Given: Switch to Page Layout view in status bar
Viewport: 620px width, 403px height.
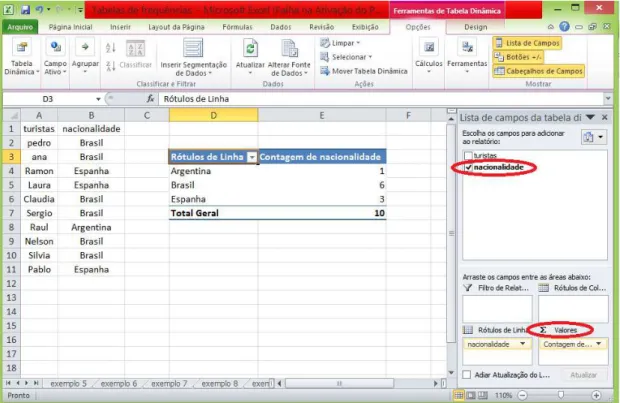Looking at the screenshot, I should [x=471, y=395].
